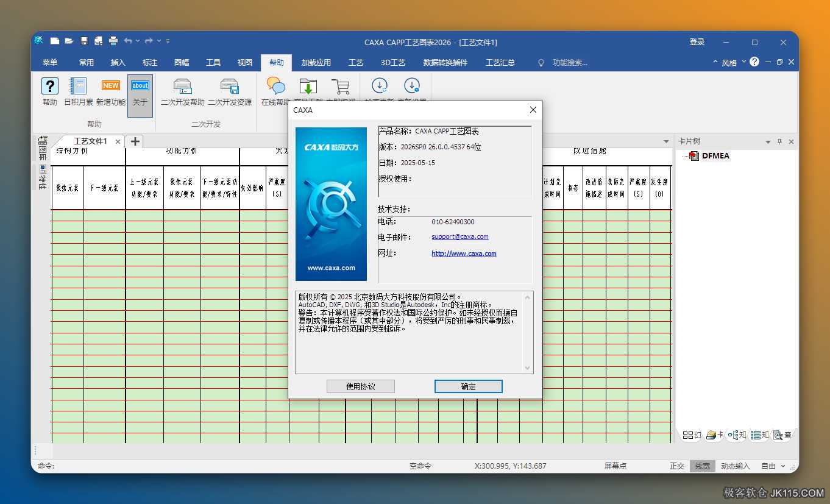Click the 关于 about icon
Viewport: 830px width, 504px height.
click(140, 86)
